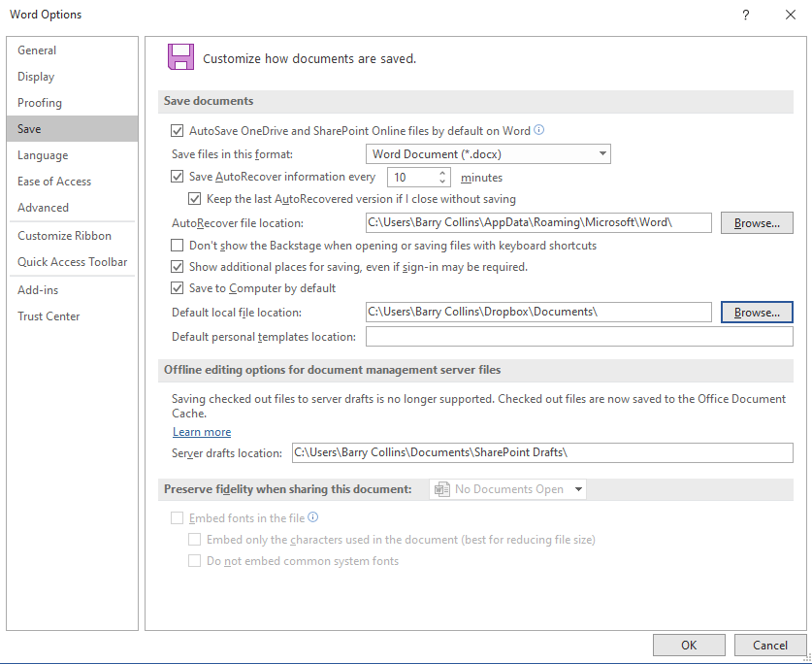Click Embed only the characters used checkbox

click(195, 540)
